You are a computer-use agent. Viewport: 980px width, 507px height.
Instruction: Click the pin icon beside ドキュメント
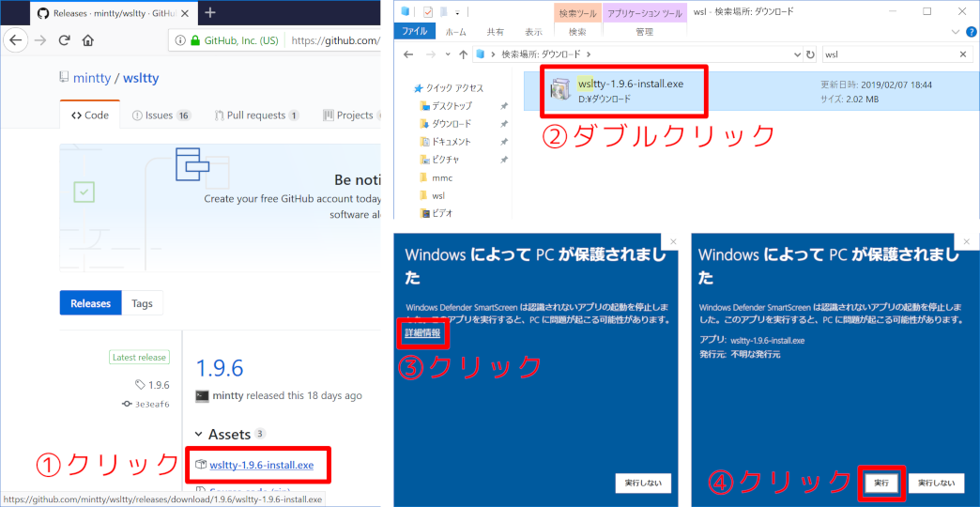point(504,142)
